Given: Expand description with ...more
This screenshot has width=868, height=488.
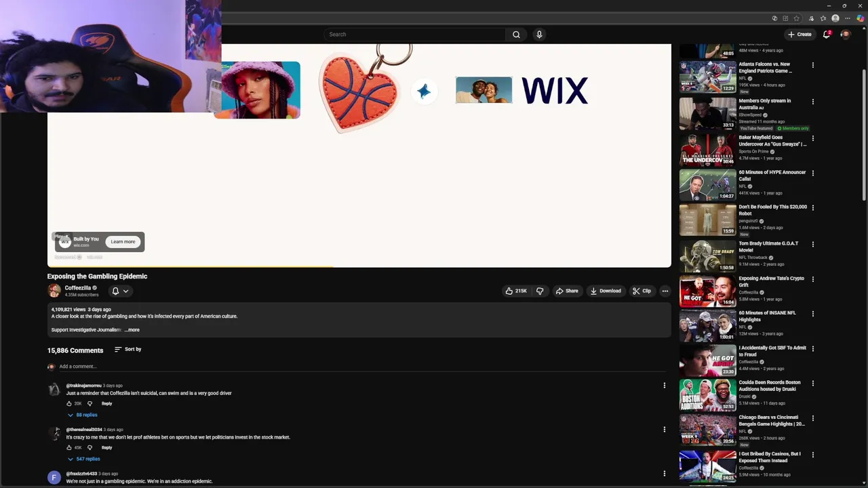Looking at the screenshot, I should coord(132,330).
